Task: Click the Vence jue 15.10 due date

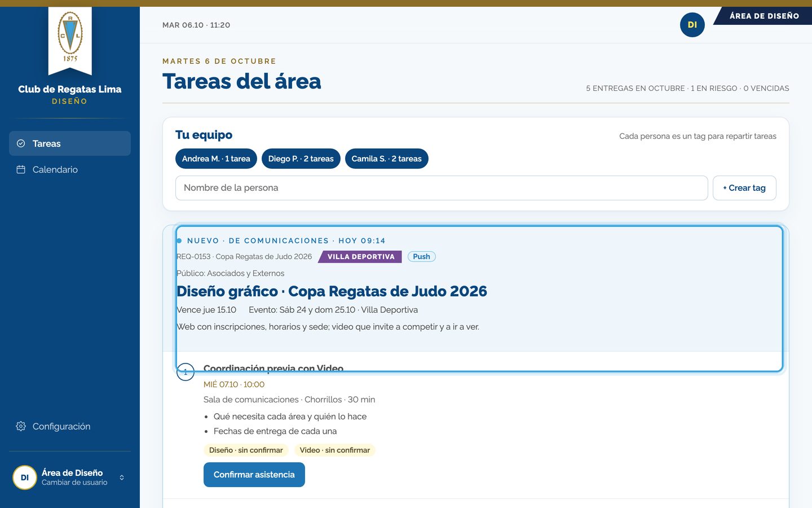Action: coord(206,310)
